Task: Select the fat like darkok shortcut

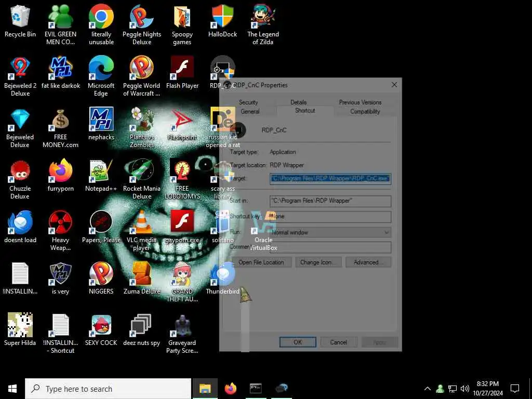Action: 60,73
